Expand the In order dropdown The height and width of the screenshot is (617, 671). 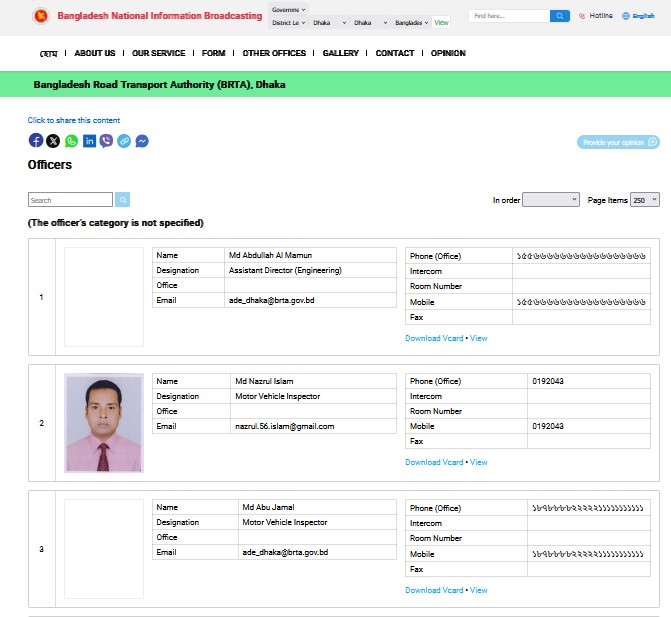click(x=551, y=200)
